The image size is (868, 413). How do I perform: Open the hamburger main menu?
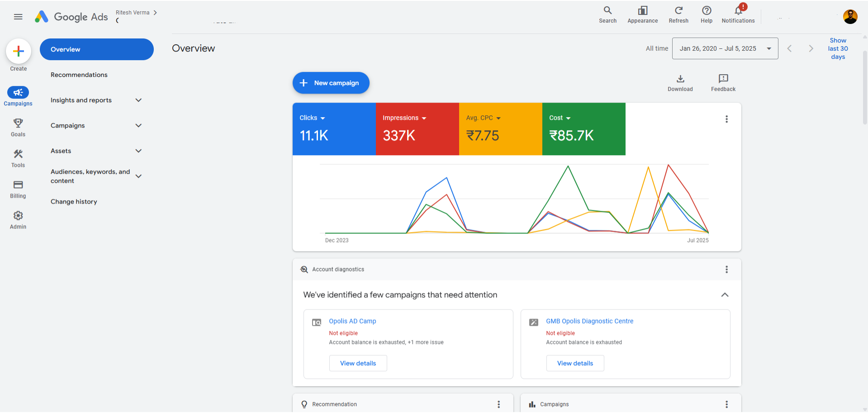point(18,17)
